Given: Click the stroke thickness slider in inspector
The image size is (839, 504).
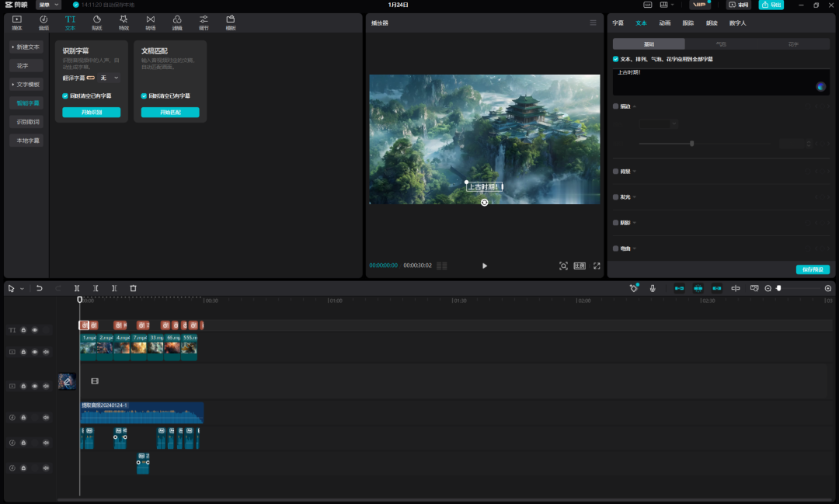Looking at the screenshot, I should [x=704, y=144].
